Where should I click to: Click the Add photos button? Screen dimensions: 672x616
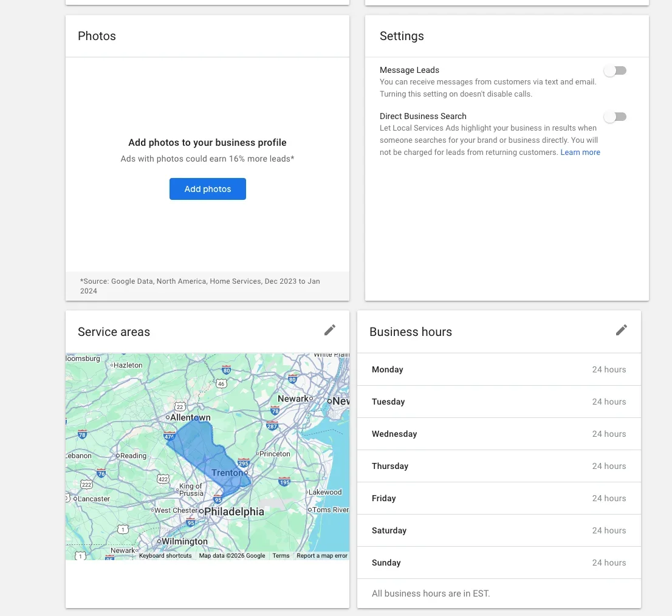click(207, 189)
